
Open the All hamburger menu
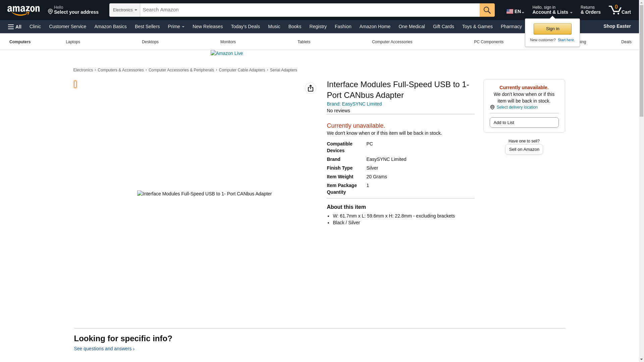[15, 26]
